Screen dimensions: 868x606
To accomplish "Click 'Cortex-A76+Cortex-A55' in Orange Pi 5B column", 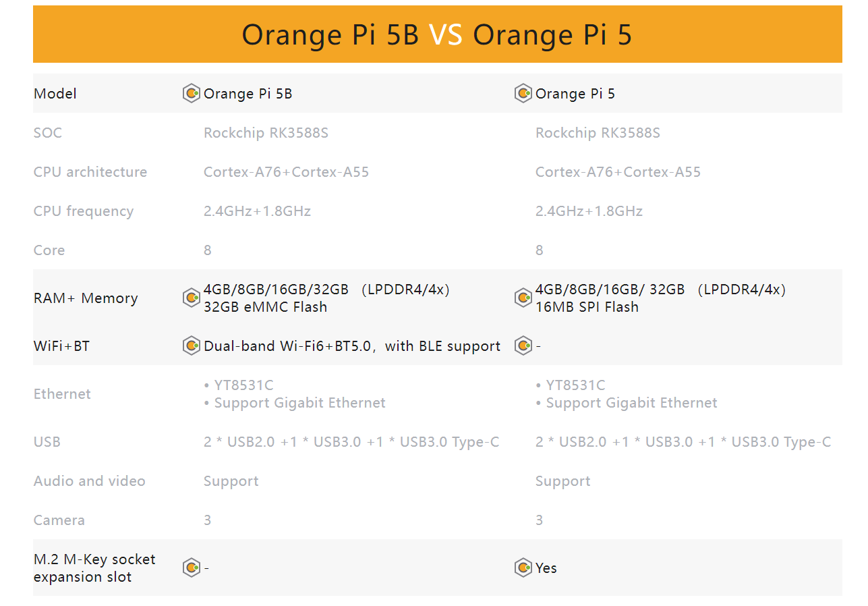I will [x=286, y=171].
